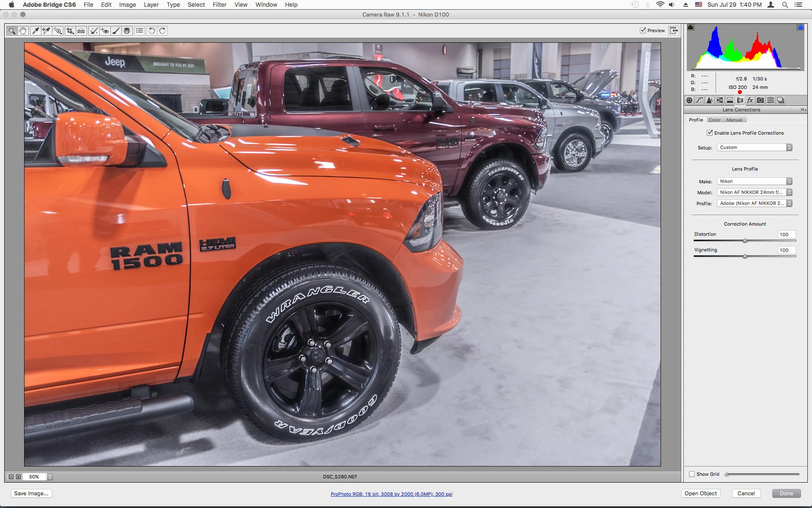Click the Open Object button
812x508 pixels.
point(700,493)
